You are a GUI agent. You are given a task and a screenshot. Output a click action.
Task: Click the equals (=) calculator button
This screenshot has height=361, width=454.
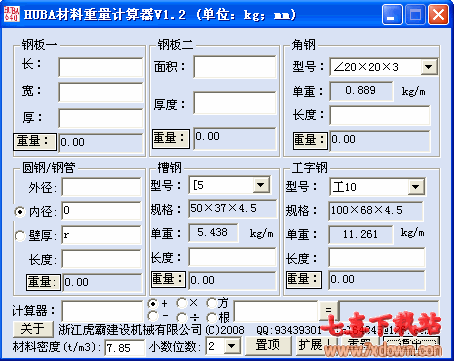tap(328, 311)
